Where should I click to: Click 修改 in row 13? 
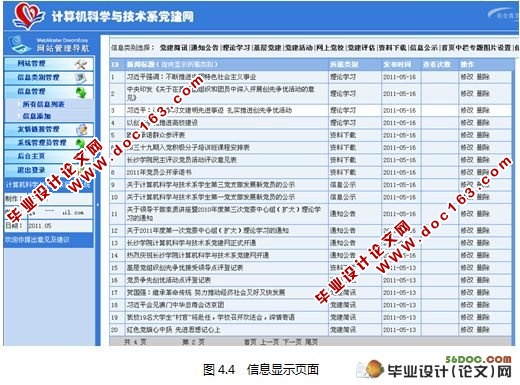[467, 243]
